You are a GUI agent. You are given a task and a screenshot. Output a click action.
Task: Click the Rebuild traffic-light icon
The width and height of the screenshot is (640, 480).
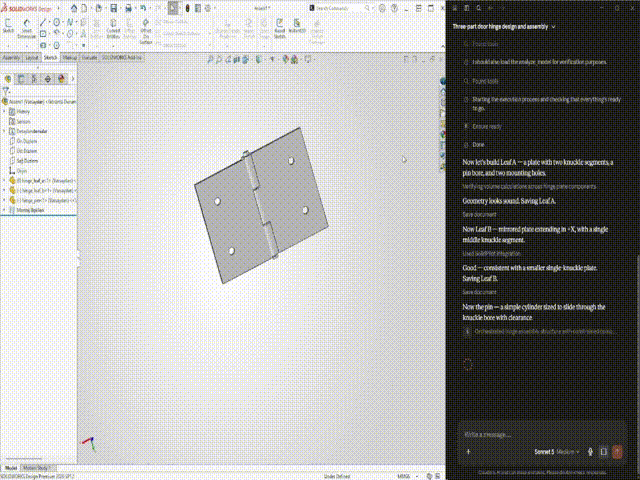tap(187, 8)
